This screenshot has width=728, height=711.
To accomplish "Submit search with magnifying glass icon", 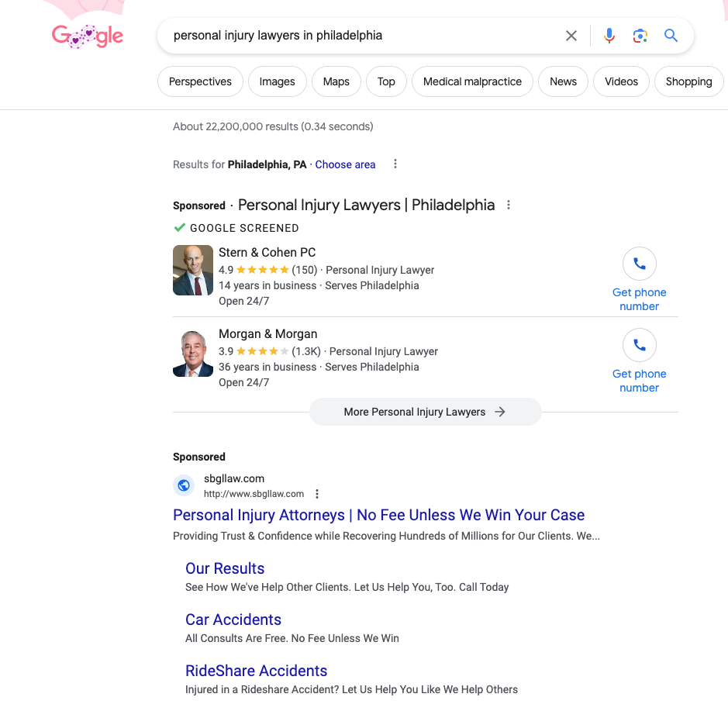I will click(671, 36).
